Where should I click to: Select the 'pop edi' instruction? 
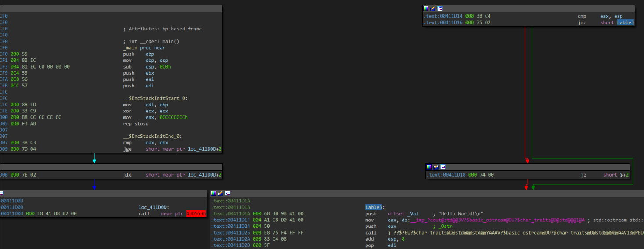[381, 245]
